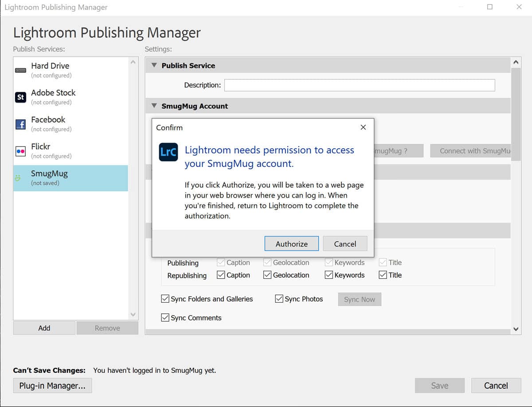Close the Confirm dialog with X
532x407 pixels.
[363, 127]
